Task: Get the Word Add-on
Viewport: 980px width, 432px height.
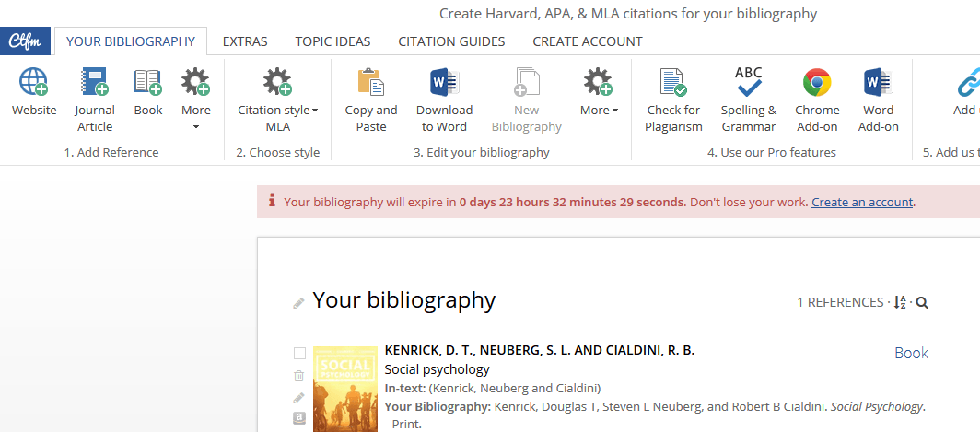Action: [878, 84]
